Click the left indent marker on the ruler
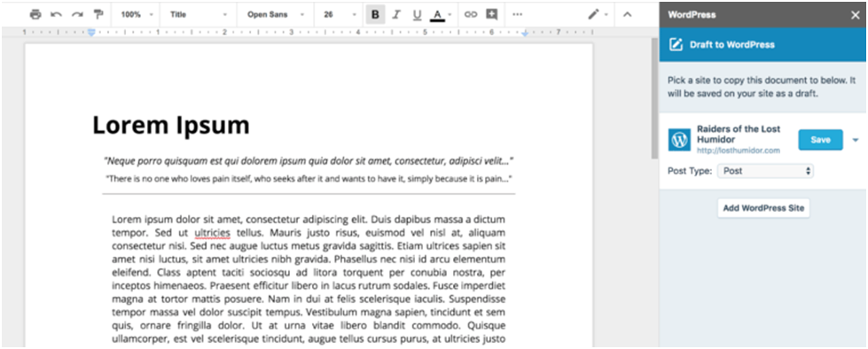Screen dimensions: 868x349 [91, 33]
